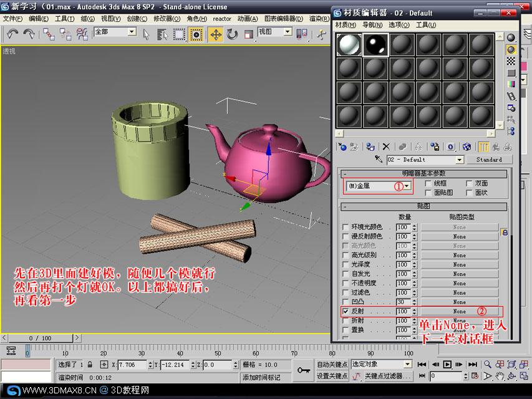Image resolution: width=532 pixels, height=399 pixels.
Task: Select the Select and Link tool
Action: (x=49, y=34)
